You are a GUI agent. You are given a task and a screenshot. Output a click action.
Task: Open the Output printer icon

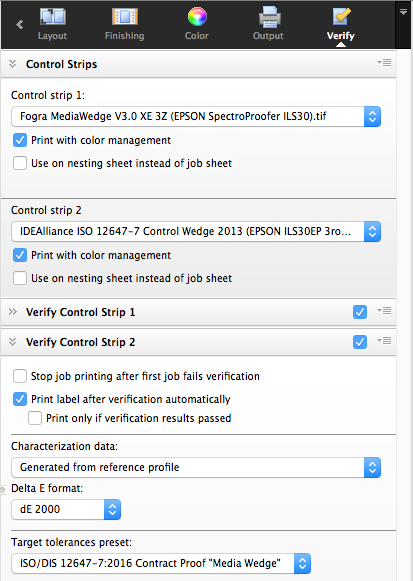[x=269, y=17]
